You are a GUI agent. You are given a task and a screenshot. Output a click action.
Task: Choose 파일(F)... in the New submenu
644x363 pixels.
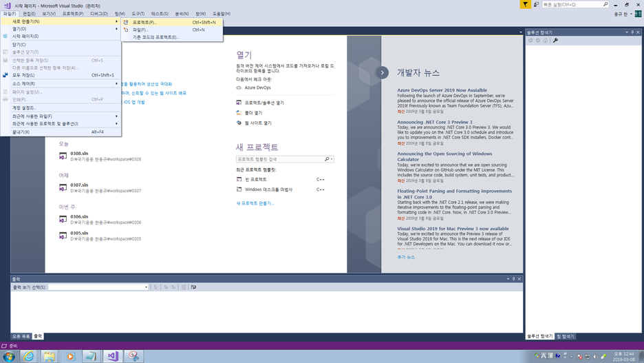tap(172, 30)
